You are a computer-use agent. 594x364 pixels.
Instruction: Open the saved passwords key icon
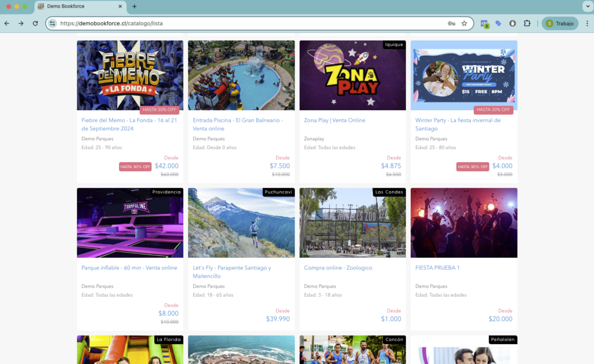point(451,23)
